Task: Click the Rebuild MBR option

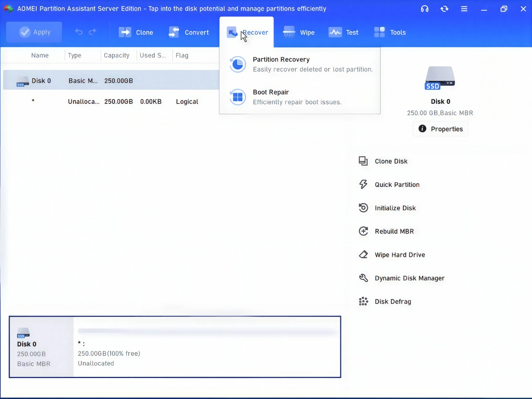Action: click(386, 232)
